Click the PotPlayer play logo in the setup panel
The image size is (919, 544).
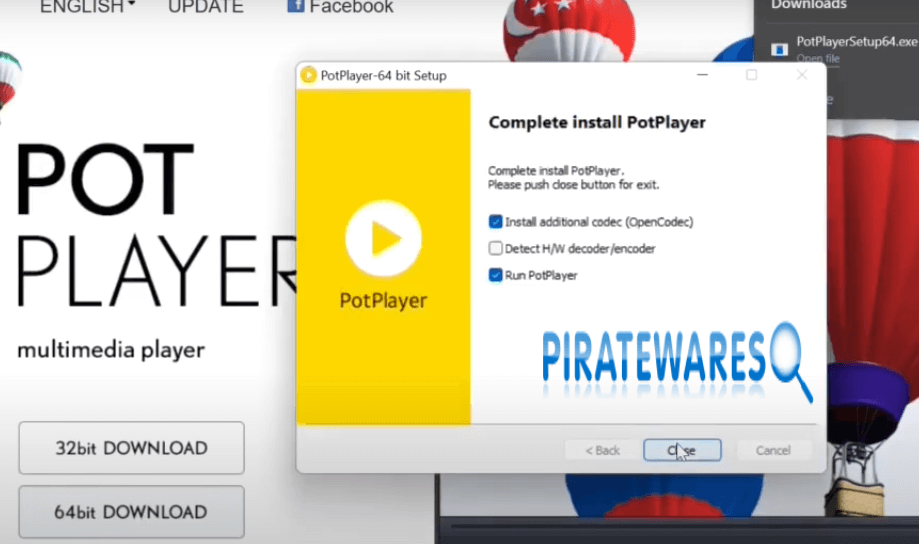pyautogui.click(x=383, y=238)
